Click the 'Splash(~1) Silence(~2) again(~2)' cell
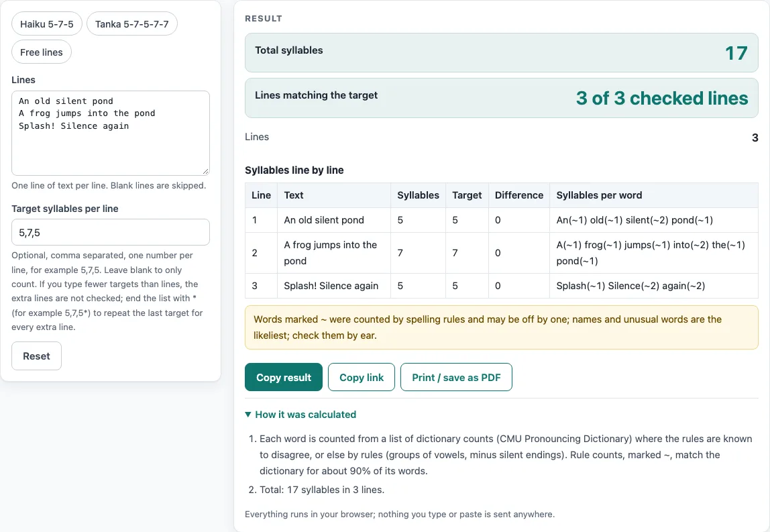Screen dimensions: 770x532 pyautogui.click(x=653, y=286)
